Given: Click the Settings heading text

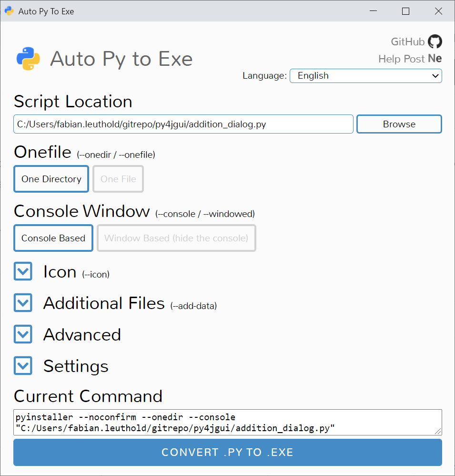Looking at the screenshot, I should (x=76, y=366).
